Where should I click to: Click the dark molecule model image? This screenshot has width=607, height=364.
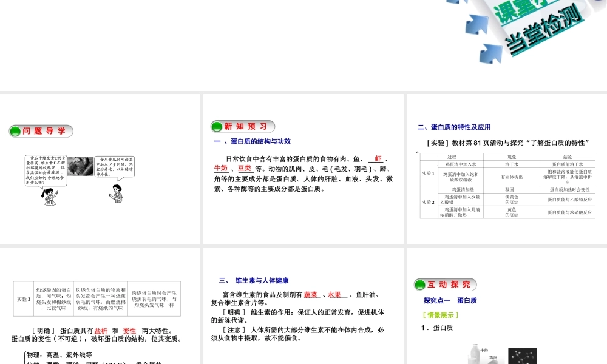(522, 356)
